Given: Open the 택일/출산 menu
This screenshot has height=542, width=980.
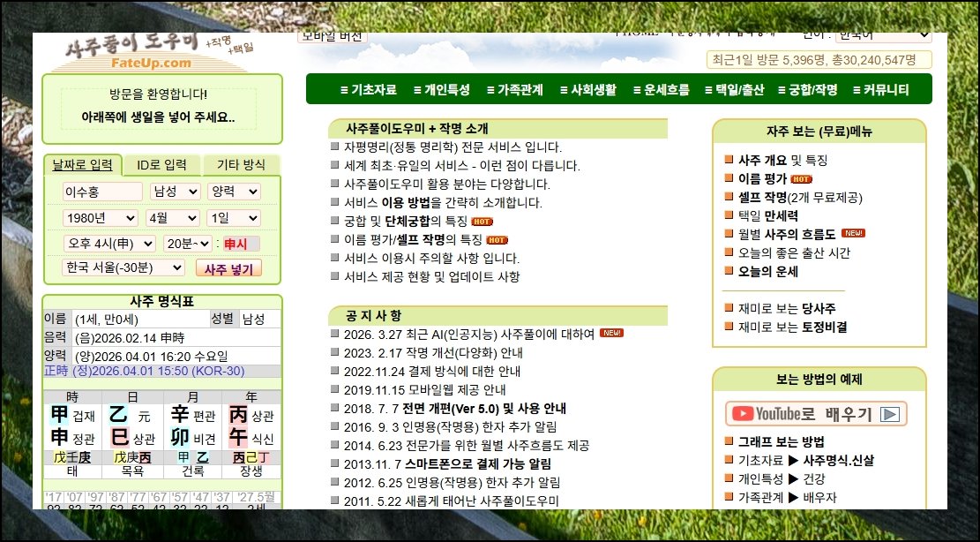Looking at the screenshot, I should 735,89.
